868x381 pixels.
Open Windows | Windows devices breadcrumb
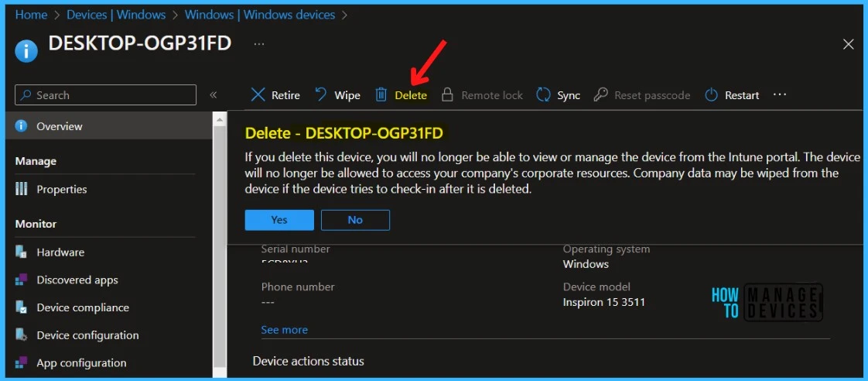tap(260, 15)
